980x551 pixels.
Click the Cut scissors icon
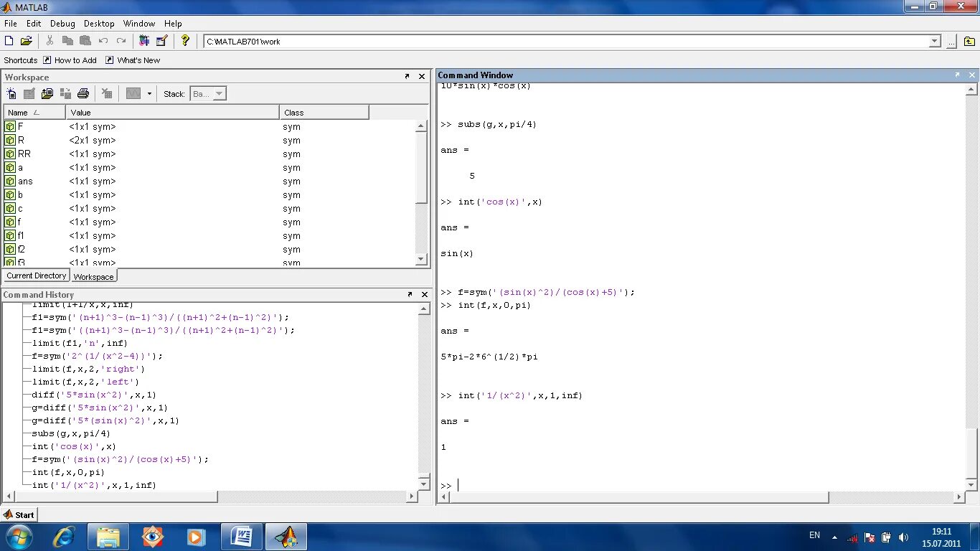pos(50,41)
